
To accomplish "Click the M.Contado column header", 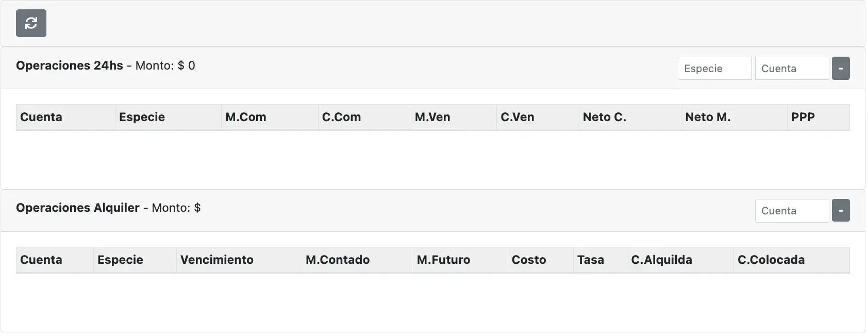I will coord(337,260).
